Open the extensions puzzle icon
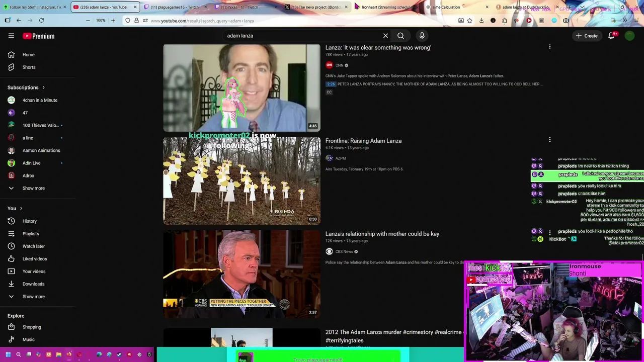The width and height of the screenshot is (644, 362). point(505,21)
